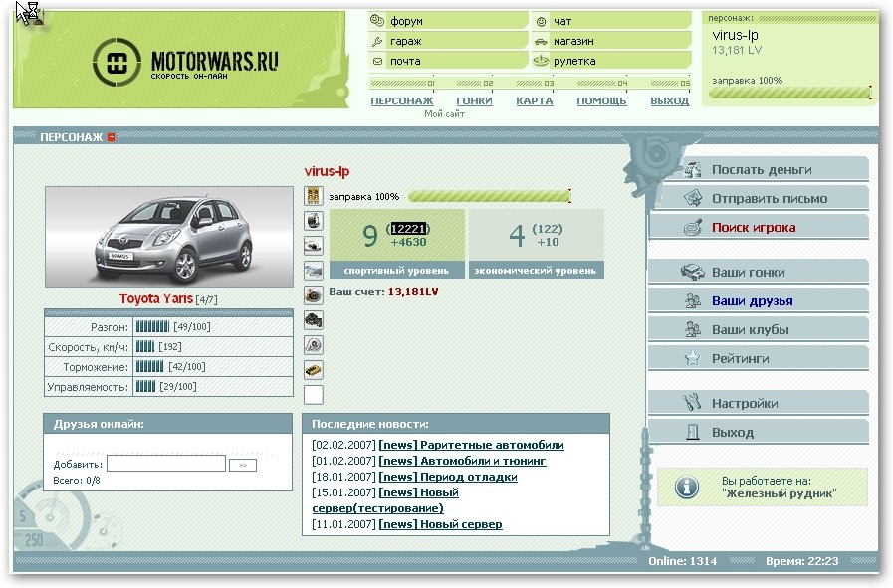Click the red plus icon beside ПЕРСОНАЖ
This screenshot has width=893, height=588.
click(x=112, y=137)
